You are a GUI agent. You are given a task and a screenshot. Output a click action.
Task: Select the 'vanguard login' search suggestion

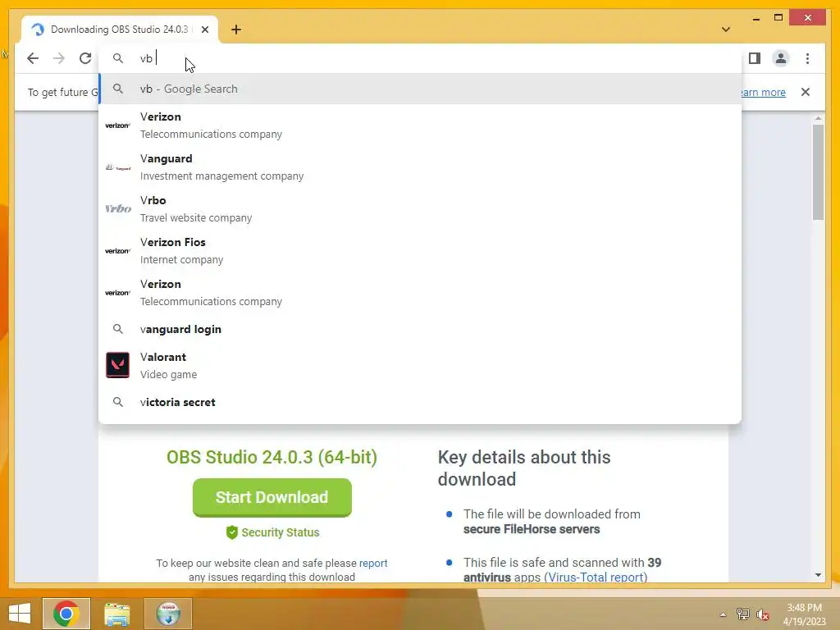coord(420,330)
